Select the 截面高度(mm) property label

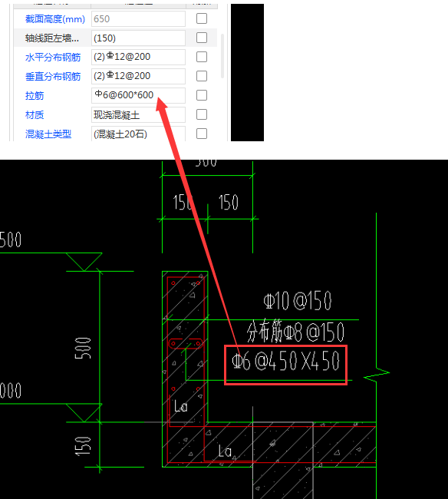tap(55, 19)
